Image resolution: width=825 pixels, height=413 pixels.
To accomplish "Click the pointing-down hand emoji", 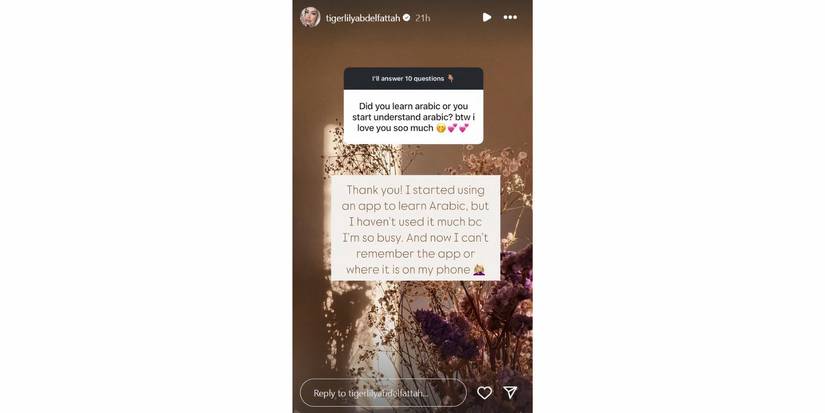I will coord(450,78).
